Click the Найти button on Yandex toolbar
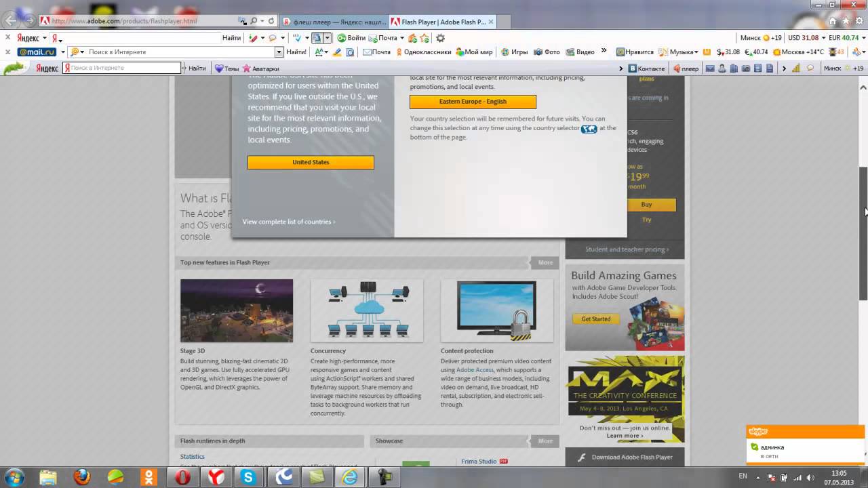The width and height of the screenshot is (868, 488). point(231,38)
